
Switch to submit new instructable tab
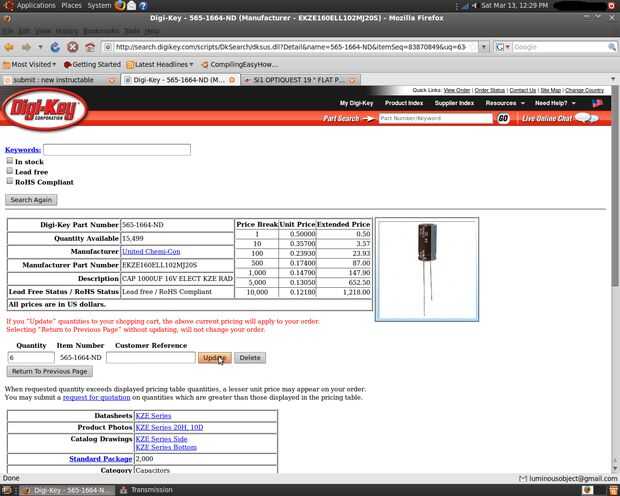[59, 80]
